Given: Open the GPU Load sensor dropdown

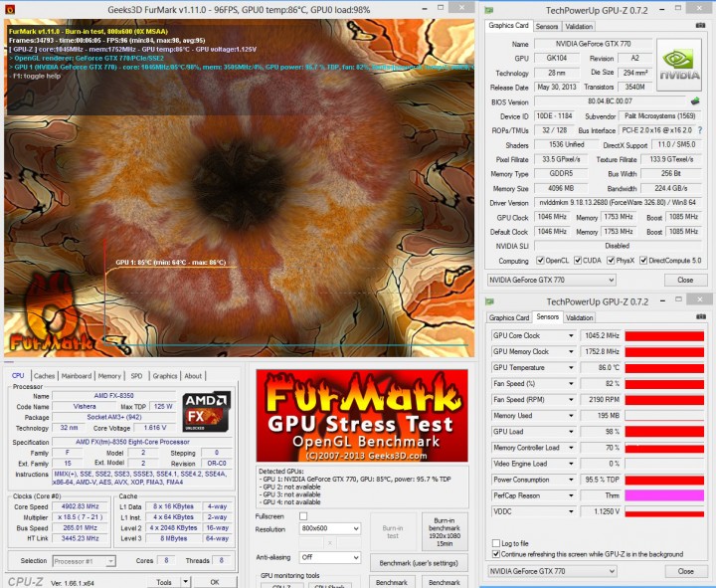Looking at the screenshot, I should tap(571, 432).
